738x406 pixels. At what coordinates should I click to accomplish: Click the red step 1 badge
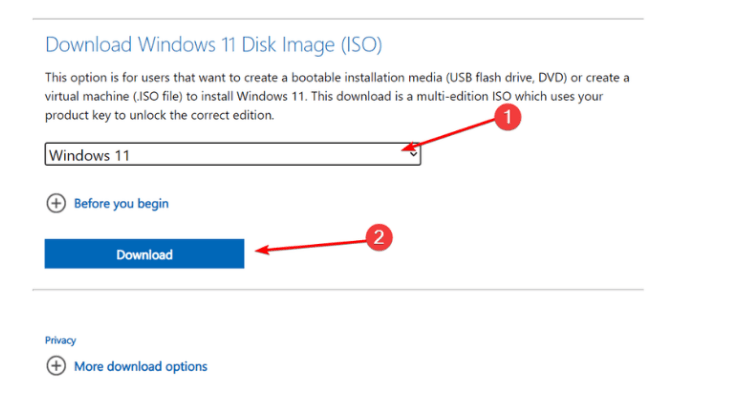pyautogui.click(x=508, y=118)
